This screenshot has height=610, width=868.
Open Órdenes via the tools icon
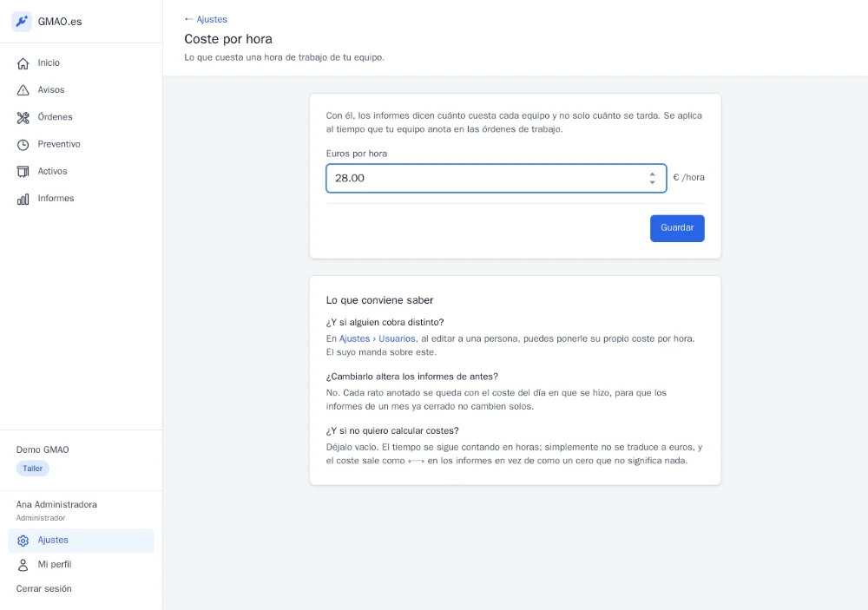23,117
